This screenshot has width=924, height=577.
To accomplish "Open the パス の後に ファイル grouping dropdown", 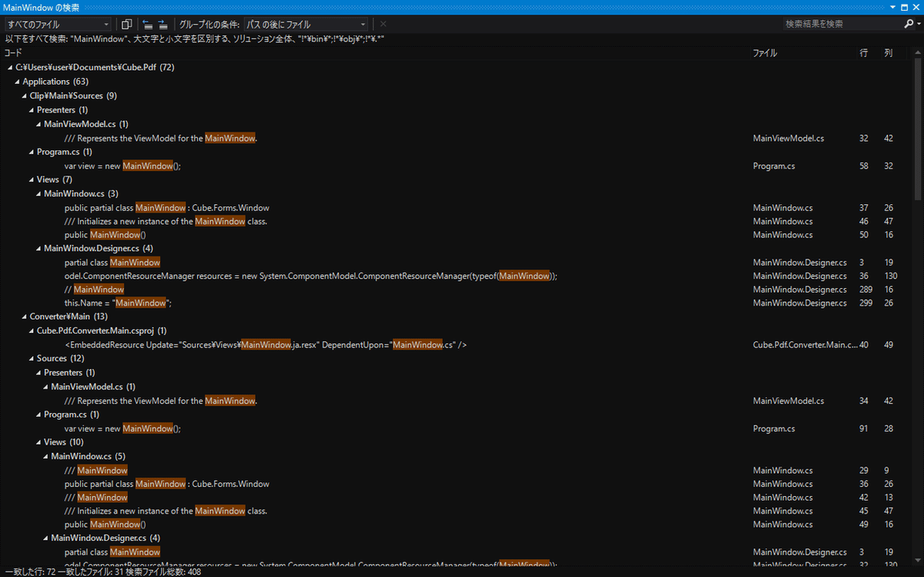I will point(306,24).
